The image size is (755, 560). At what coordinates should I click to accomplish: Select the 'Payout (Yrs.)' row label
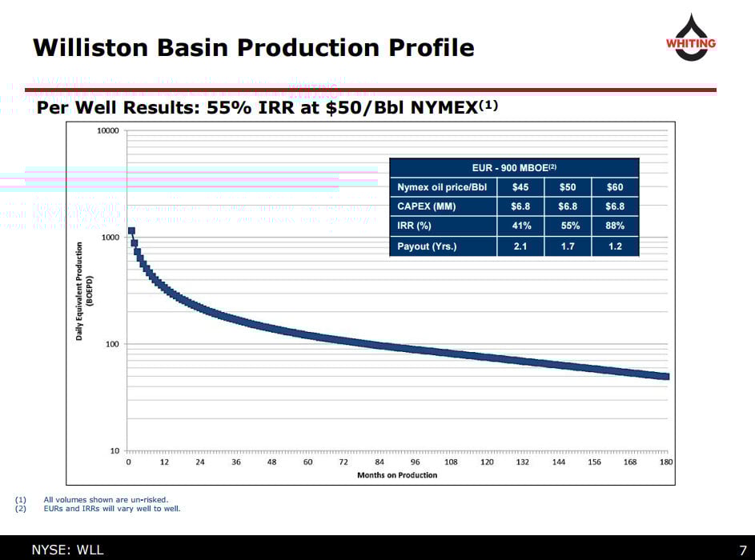coord(427,246)
